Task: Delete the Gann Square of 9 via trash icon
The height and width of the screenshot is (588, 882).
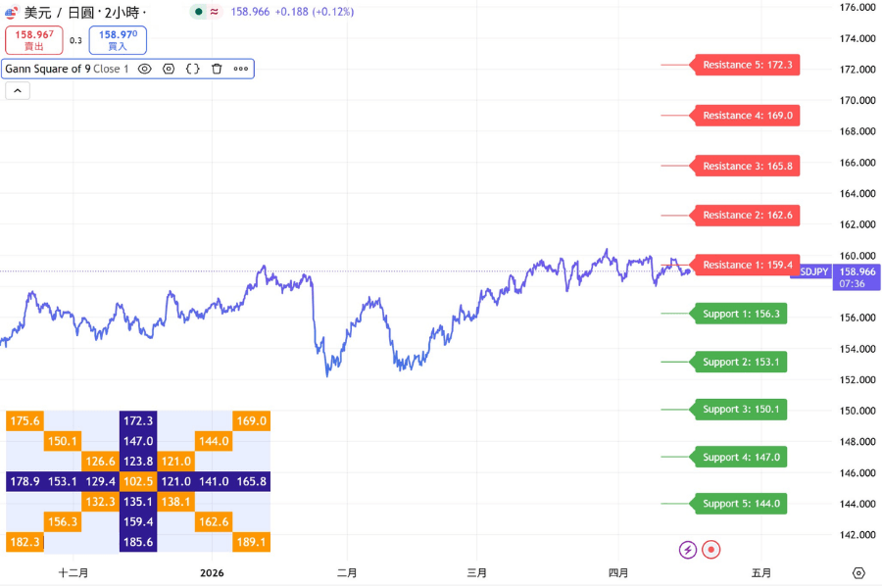Action: coord(217,69)
